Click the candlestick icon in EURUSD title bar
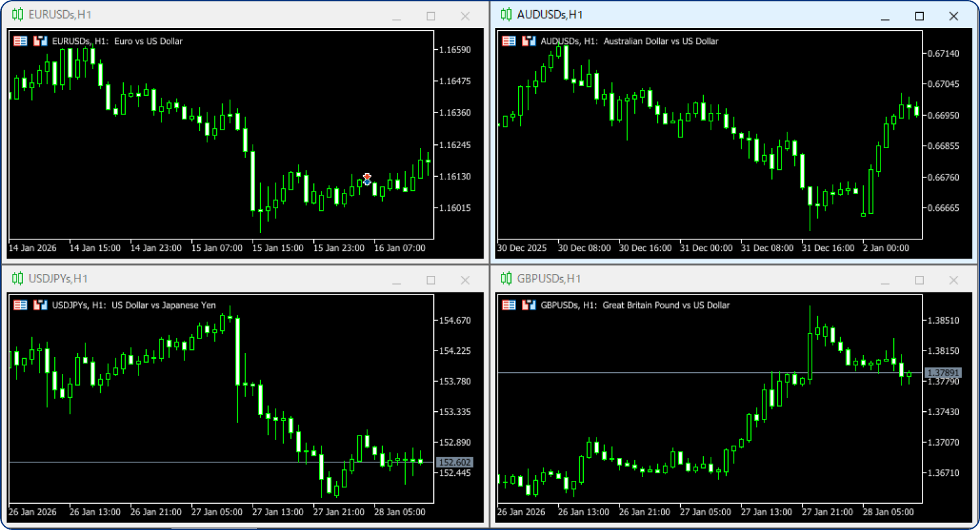Image resolution: width=980 pixels, height=530 pixels. pos(17,15)
